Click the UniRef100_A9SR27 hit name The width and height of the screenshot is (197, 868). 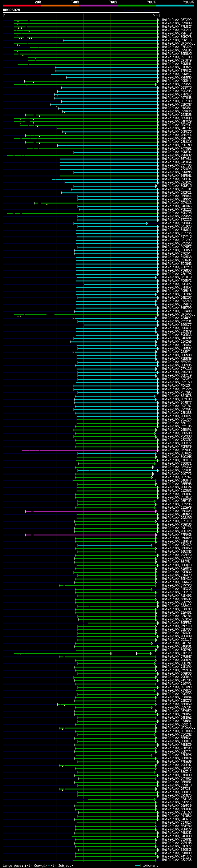(x=177, y=84)
